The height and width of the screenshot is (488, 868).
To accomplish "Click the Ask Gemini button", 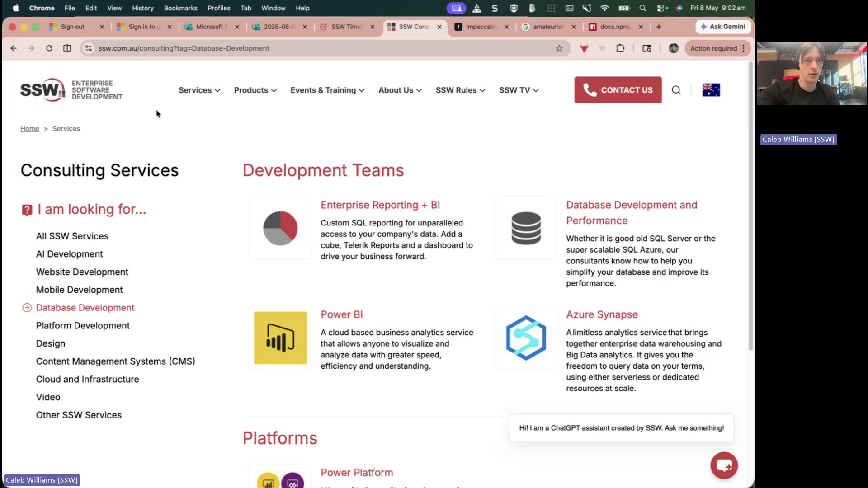I will 723,27.
